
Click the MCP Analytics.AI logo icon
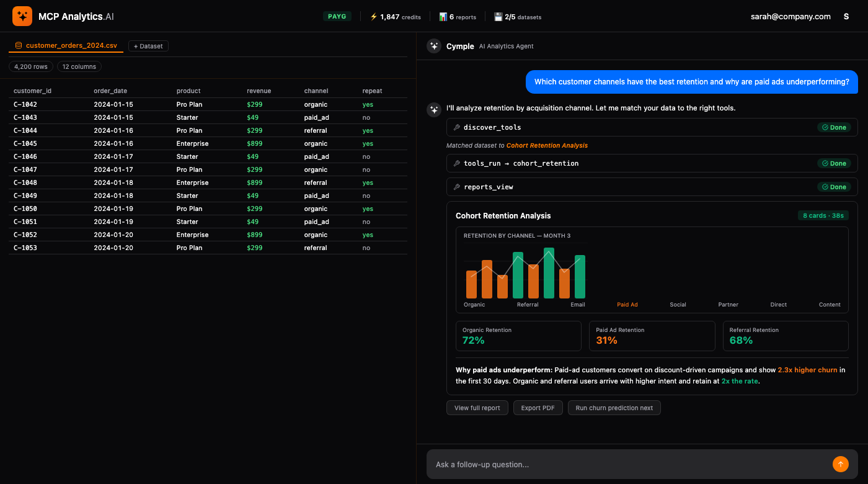coord(22,16)
